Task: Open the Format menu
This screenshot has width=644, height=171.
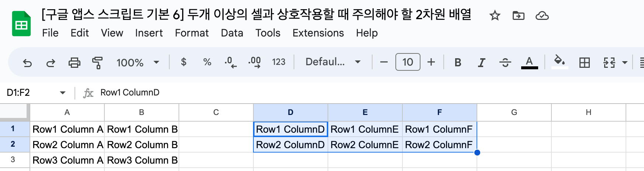Action: 192,33
